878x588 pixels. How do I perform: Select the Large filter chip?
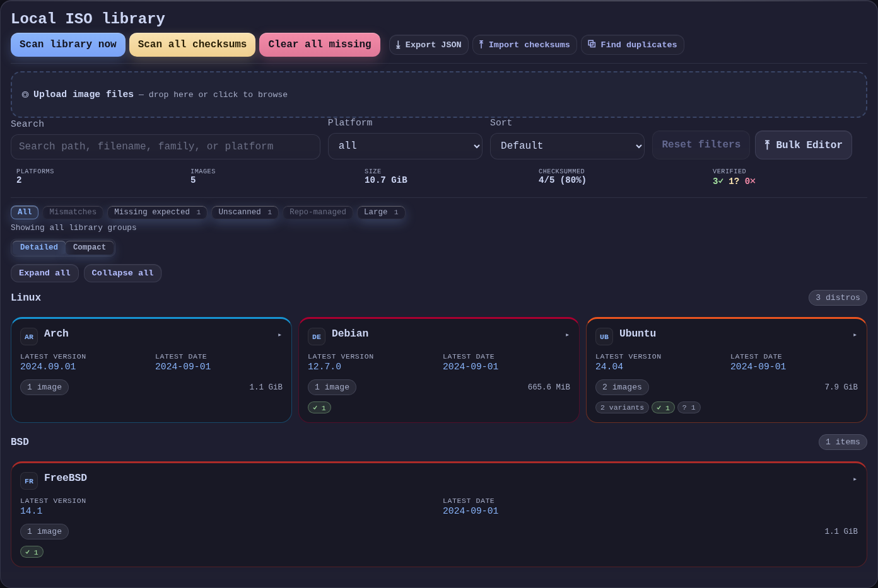pos(381,212)
